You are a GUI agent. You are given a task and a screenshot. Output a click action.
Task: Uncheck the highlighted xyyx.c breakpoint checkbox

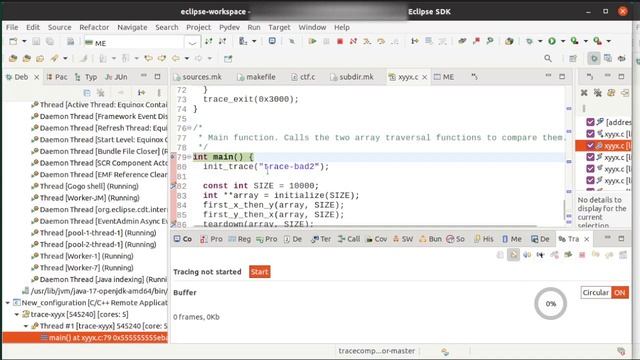(x=590, y=145)
